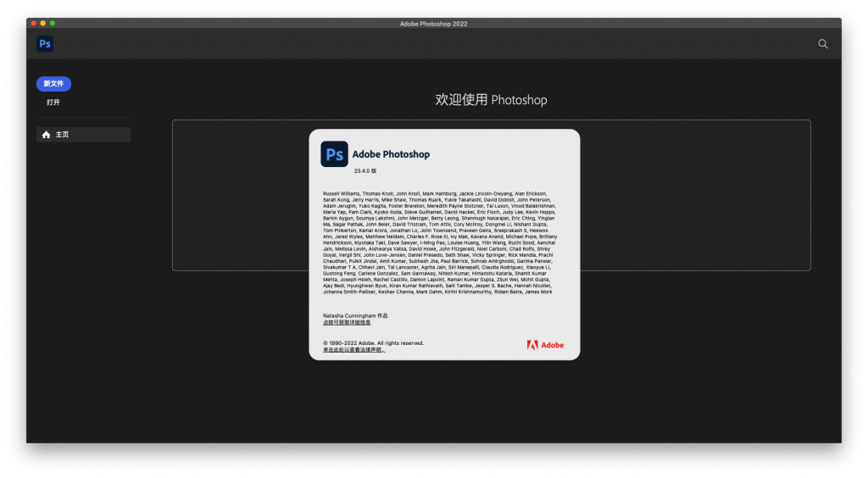Open the search magnifier icon
Image resolution: width=868 pixels, height=478 pixels.
click(x=822, y=44)
